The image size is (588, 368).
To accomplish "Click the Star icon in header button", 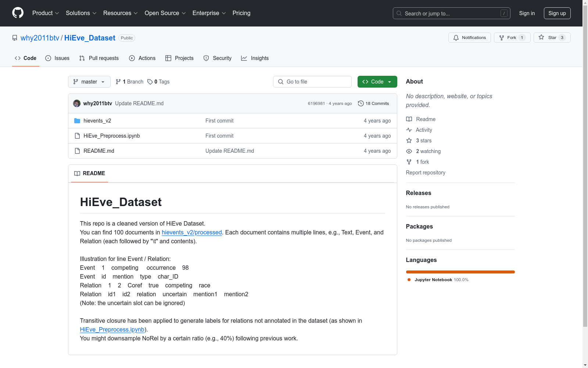I will tap(541, 37).
